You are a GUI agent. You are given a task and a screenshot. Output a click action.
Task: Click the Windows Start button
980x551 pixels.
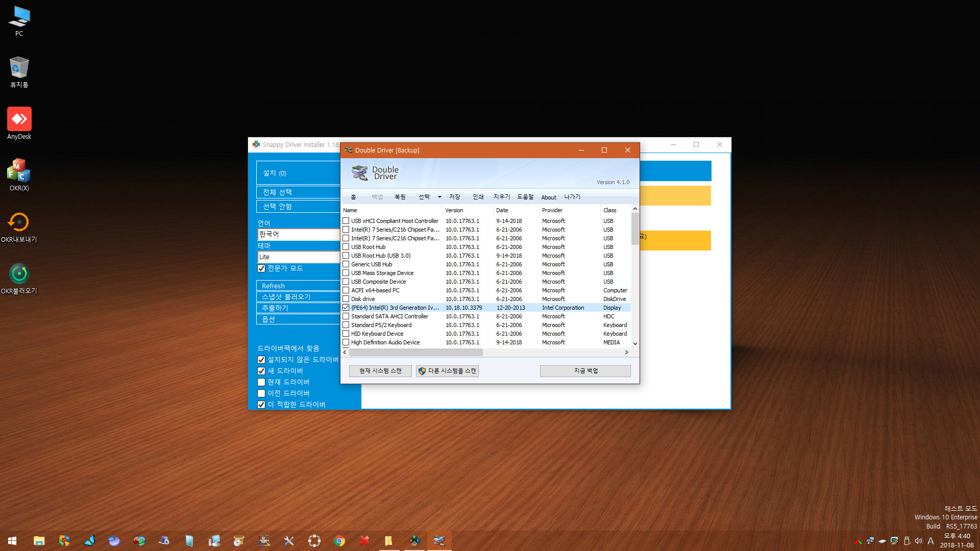tap(12, 541)
